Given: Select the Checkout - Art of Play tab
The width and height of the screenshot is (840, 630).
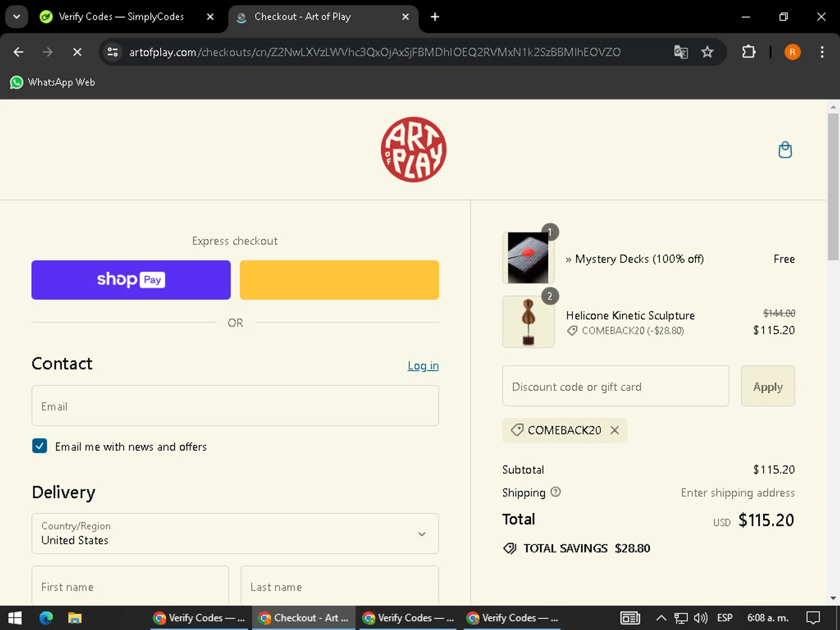Looking at the screenshot, I should 323,17.
